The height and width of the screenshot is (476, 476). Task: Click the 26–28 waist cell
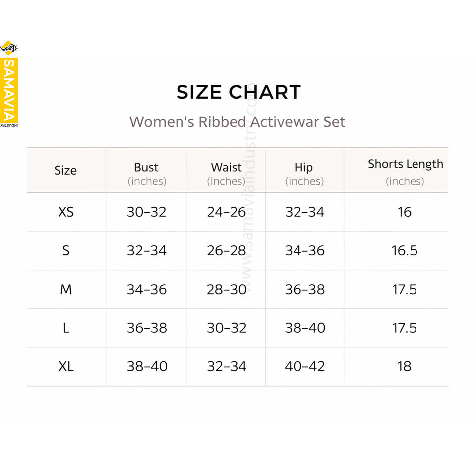(227, 251)
